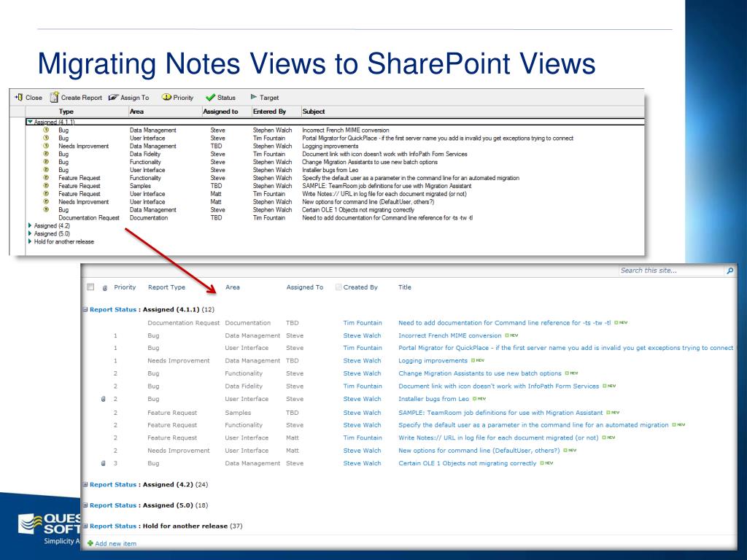Screen dimensions: 747x560
Task: Click priority icon on Notes 'Document link with icon' row
Action: 46,154
